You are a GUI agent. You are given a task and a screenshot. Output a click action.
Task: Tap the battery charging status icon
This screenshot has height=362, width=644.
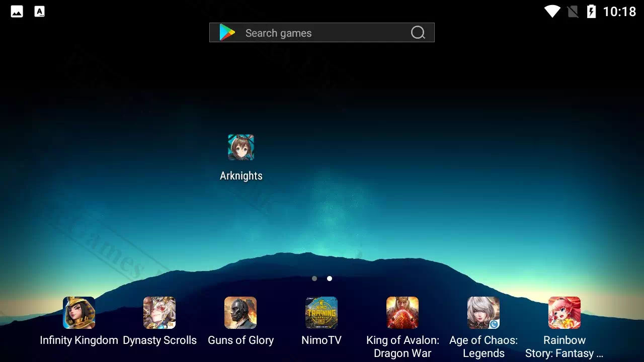click(592, 12)
